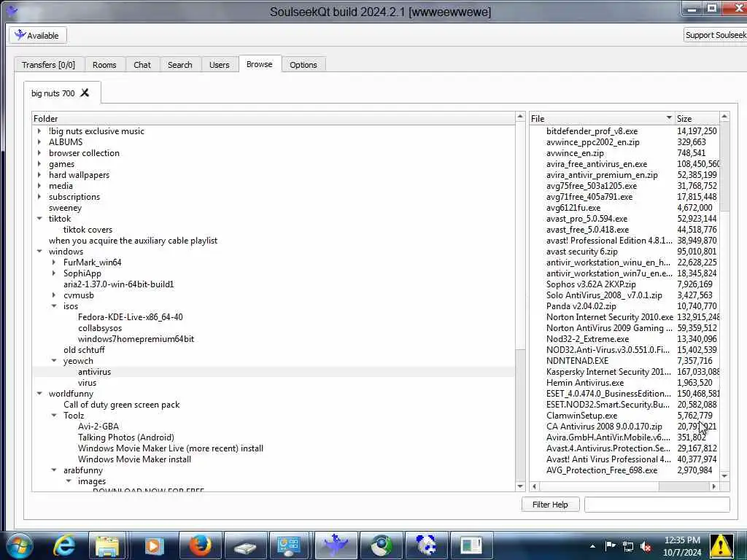The width and height of the screenshot is (747, 560).
Task: Launch Internet Explorer from the taskbar
Action: (x=64, y=545)
